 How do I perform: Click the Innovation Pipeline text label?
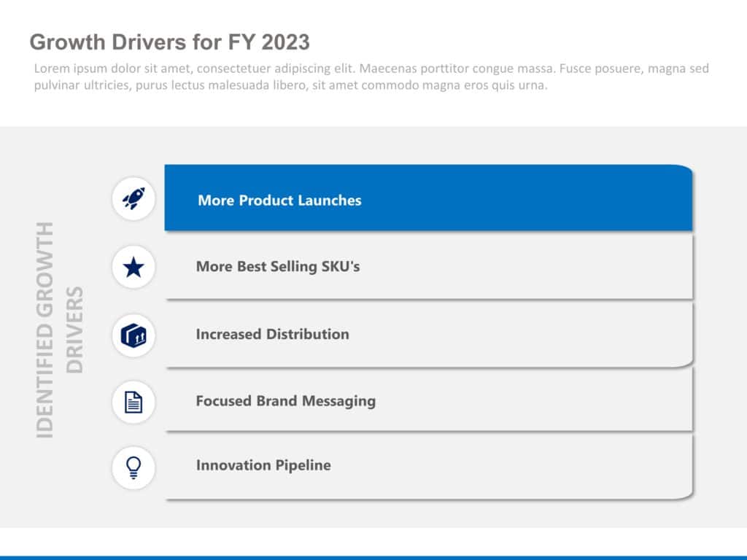[x=263, y=465]
